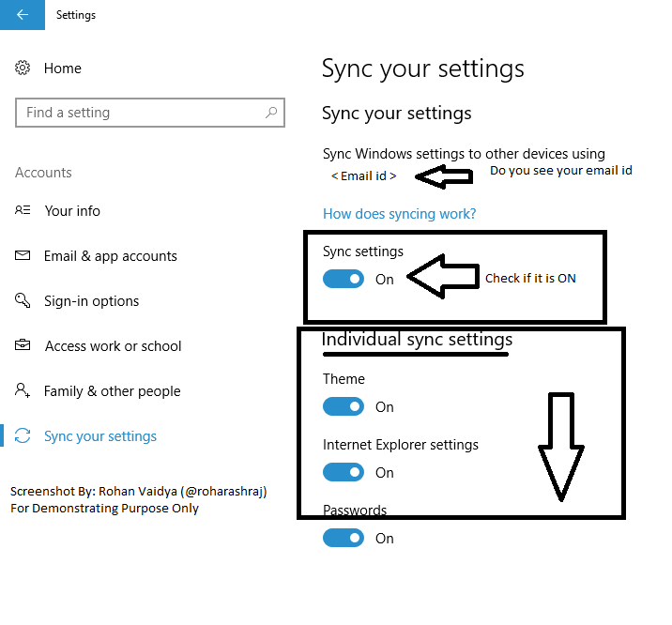672x625 pixels.
Task: Open the How does syncing work link
Action: (400, 214)
